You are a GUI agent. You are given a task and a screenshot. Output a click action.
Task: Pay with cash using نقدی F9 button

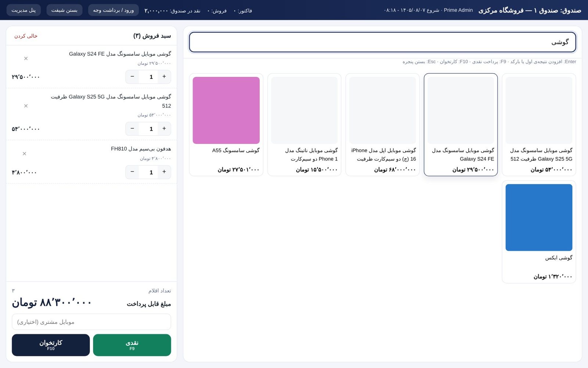point(132,345)
